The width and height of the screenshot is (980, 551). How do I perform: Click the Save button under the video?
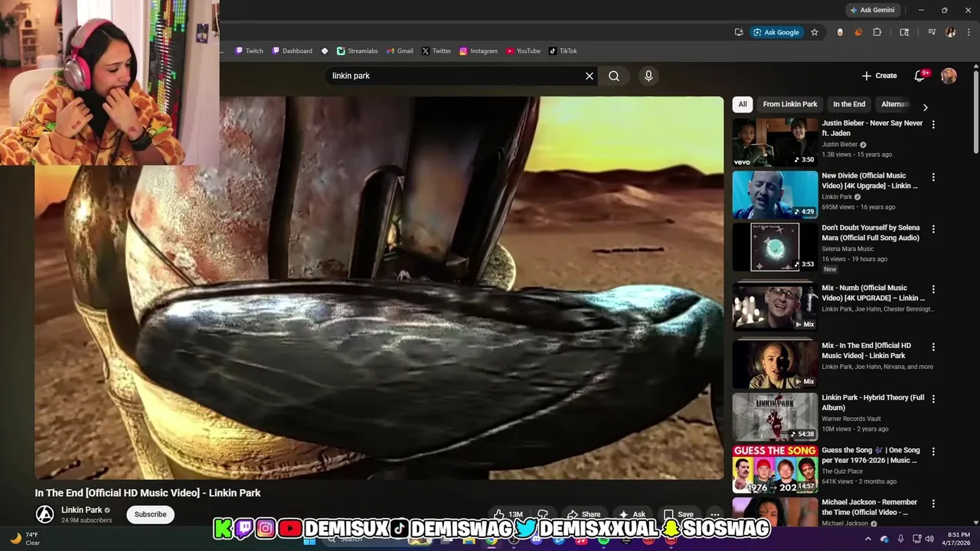678,514
